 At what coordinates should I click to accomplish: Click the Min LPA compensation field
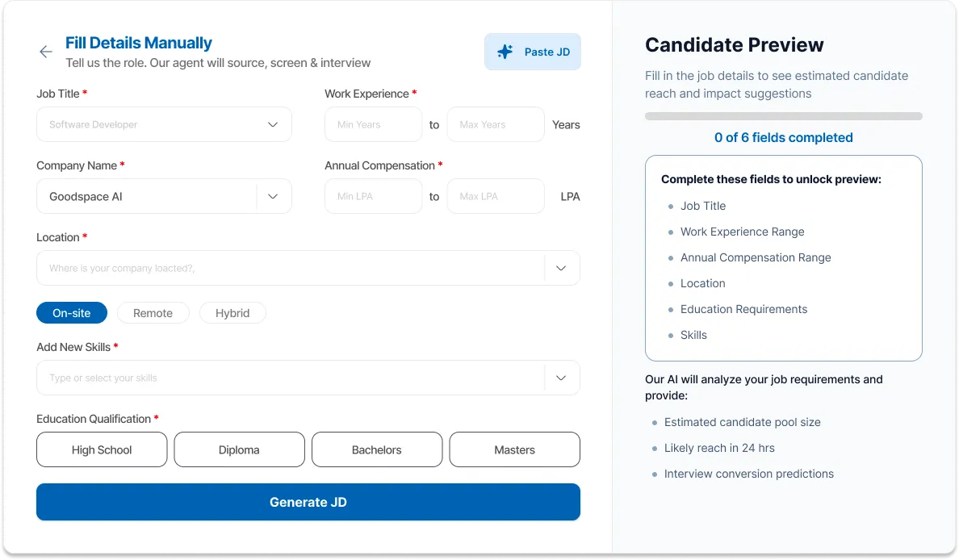[373, 196]
